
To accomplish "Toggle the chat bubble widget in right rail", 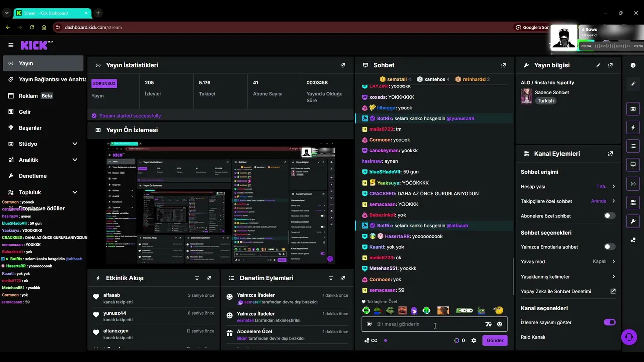I will 633,165.
